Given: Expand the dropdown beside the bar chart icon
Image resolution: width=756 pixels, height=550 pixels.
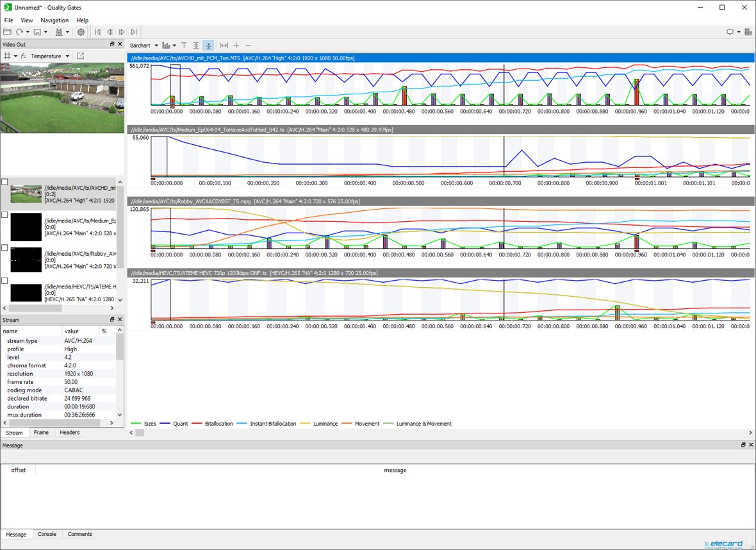Looking at the screenshot, I should 175,46.
